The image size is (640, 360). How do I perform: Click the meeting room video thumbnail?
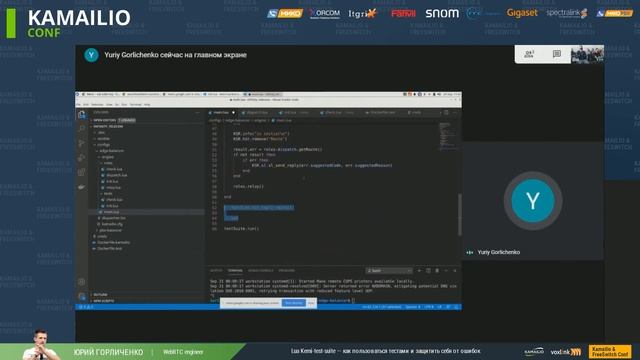tap(587, 54)
